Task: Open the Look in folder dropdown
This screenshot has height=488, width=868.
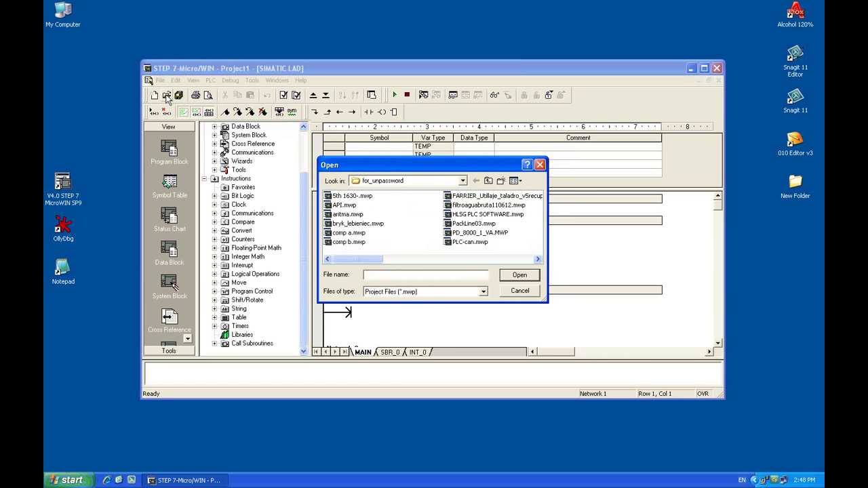Action: [x=462, y=181]
